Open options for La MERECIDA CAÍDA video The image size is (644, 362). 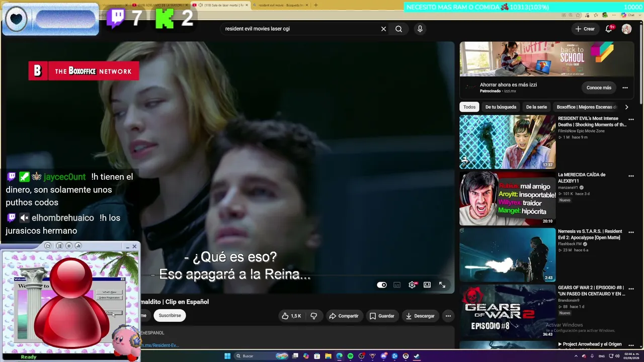point(631,176)
